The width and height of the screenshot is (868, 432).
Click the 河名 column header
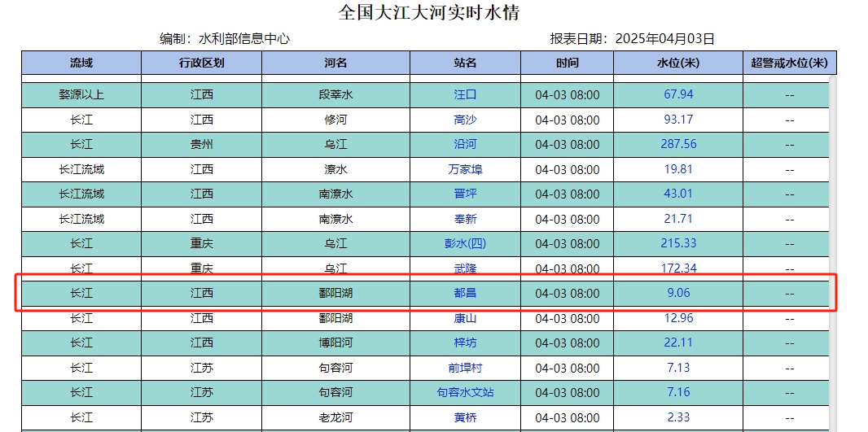[x=336, y=63]
